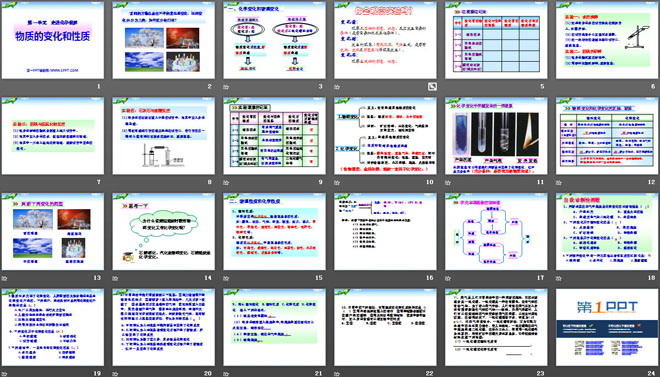Select slide 24 with the 第1PPT logo

pos(607,327)
